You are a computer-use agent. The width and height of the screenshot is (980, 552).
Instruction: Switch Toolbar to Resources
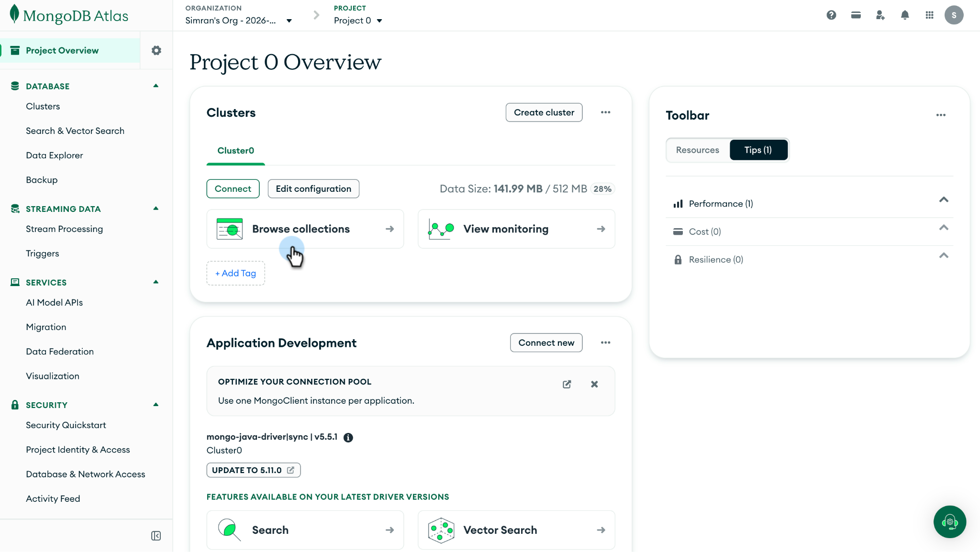[x=697, y=150]
